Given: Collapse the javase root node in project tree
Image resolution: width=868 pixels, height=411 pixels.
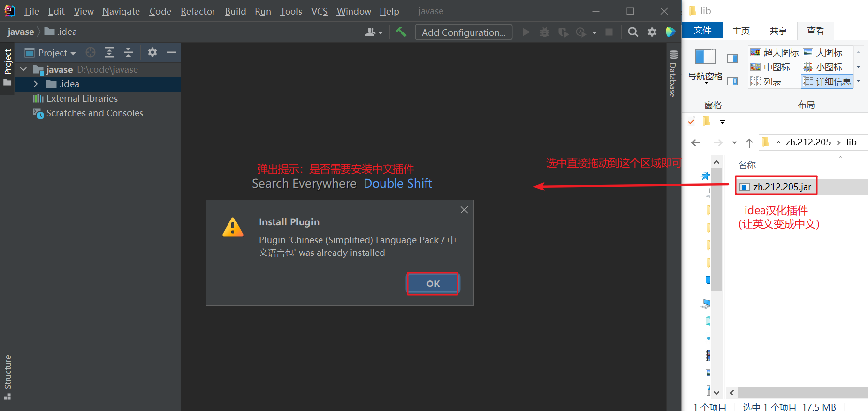Looking at the screenshot, I should tap(23, 69).
